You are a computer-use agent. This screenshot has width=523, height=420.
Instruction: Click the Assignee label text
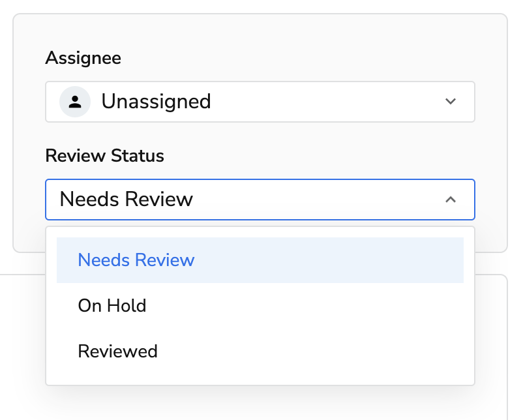(x=83, y=58)
